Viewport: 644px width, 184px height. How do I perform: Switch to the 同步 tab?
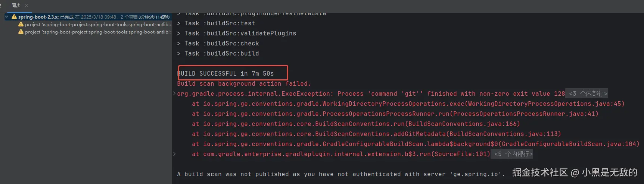16,6
